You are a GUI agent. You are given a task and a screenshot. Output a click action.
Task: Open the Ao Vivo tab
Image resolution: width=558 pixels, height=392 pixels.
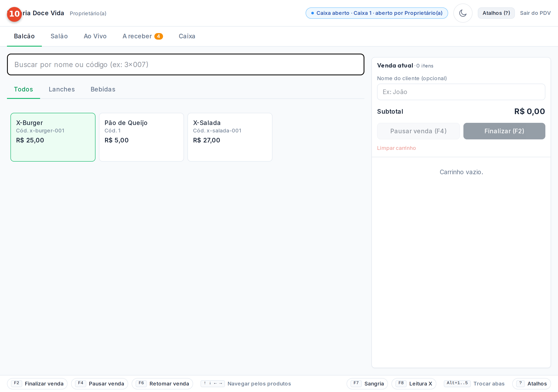click(x=95, y=36)
